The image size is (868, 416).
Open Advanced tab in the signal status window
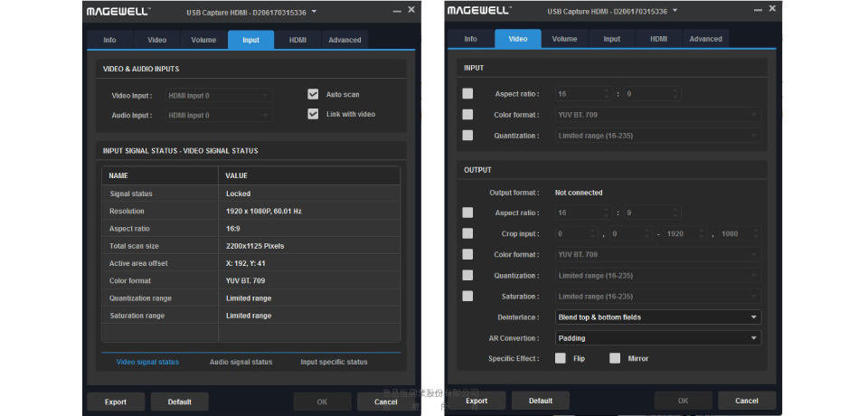(344, 40)
